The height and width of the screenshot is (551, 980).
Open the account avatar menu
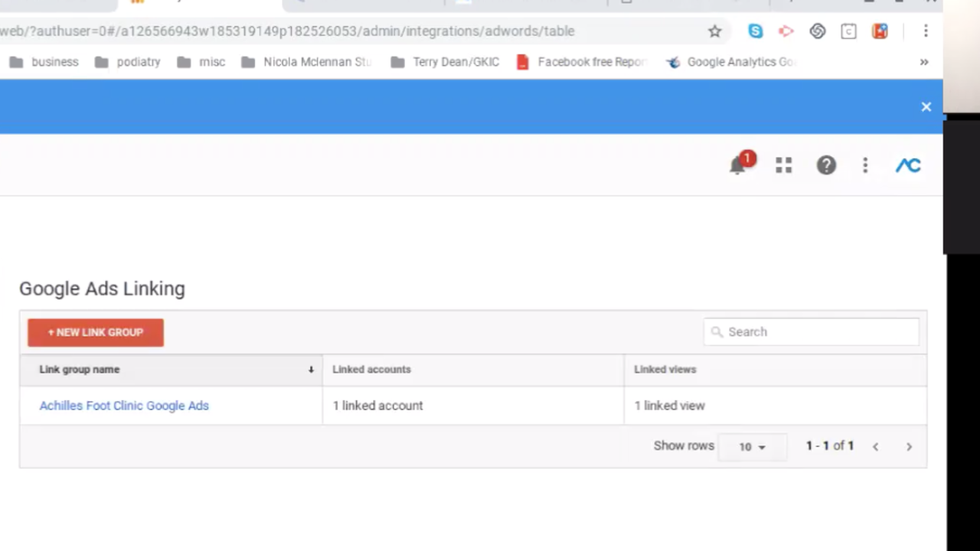908,165
